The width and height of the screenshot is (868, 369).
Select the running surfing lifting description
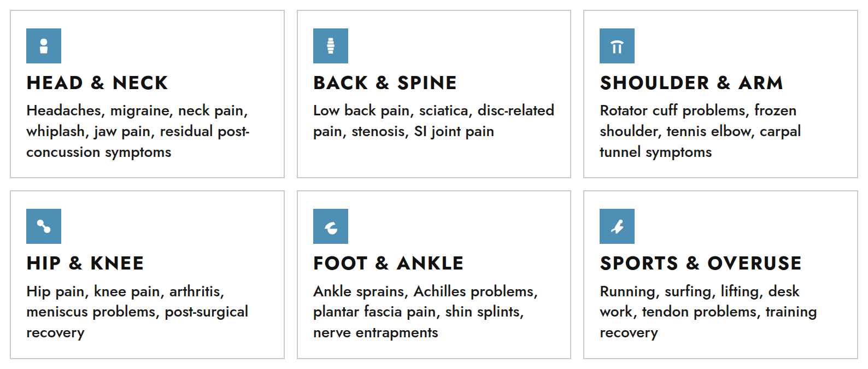tap(708, 312)
